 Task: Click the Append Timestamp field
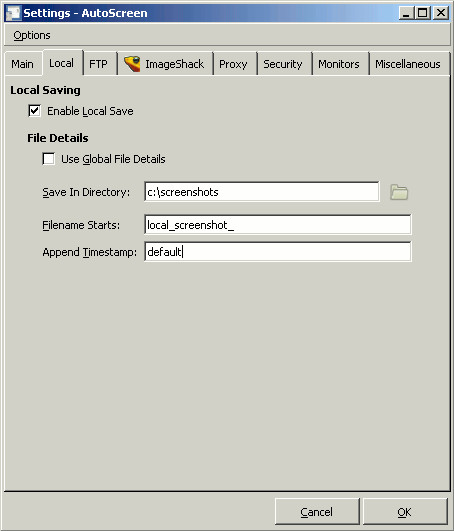click(278, 252)
